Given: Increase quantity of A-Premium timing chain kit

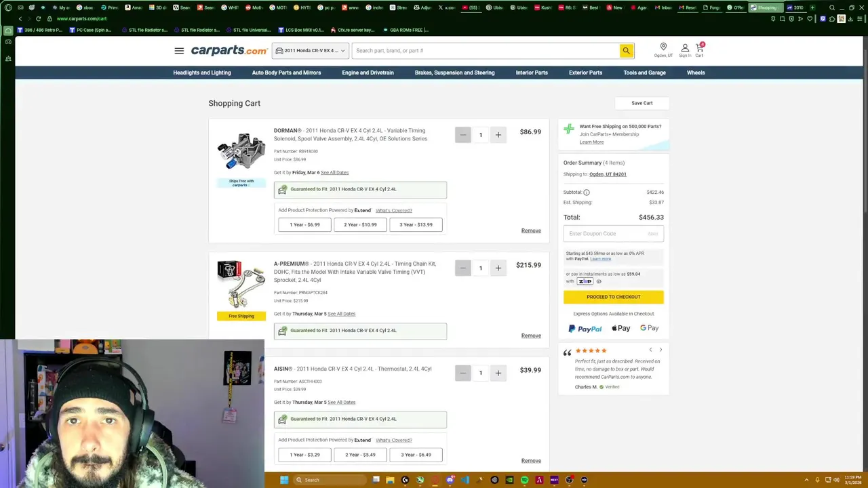Looking at the screenshot, I should tap(498, 268).
